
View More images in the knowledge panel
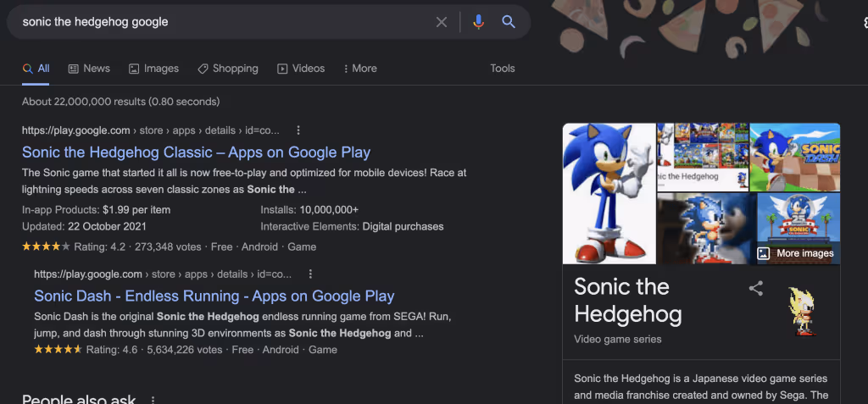pyautogui.click(x=795, y=253)
